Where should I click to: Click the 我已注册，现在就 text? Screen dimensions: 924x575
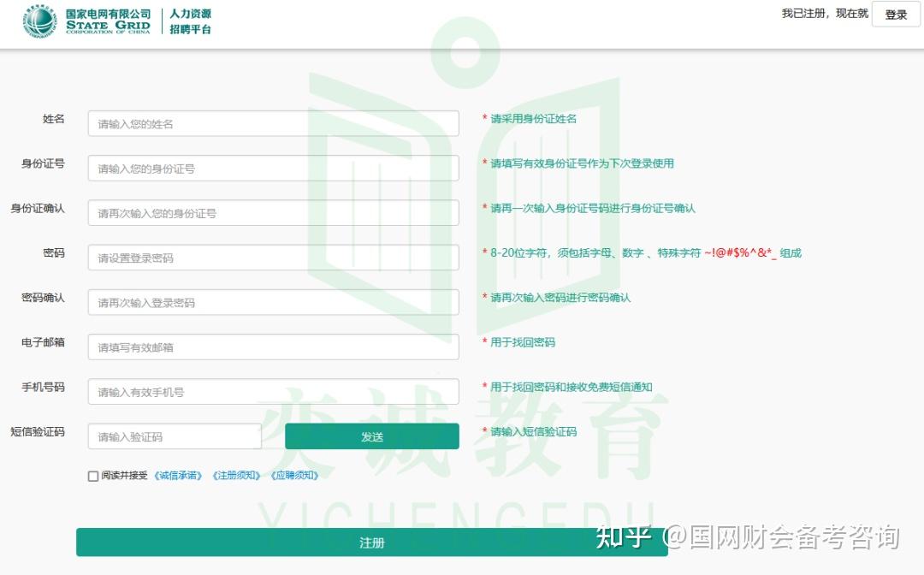(x=825, y=14)
